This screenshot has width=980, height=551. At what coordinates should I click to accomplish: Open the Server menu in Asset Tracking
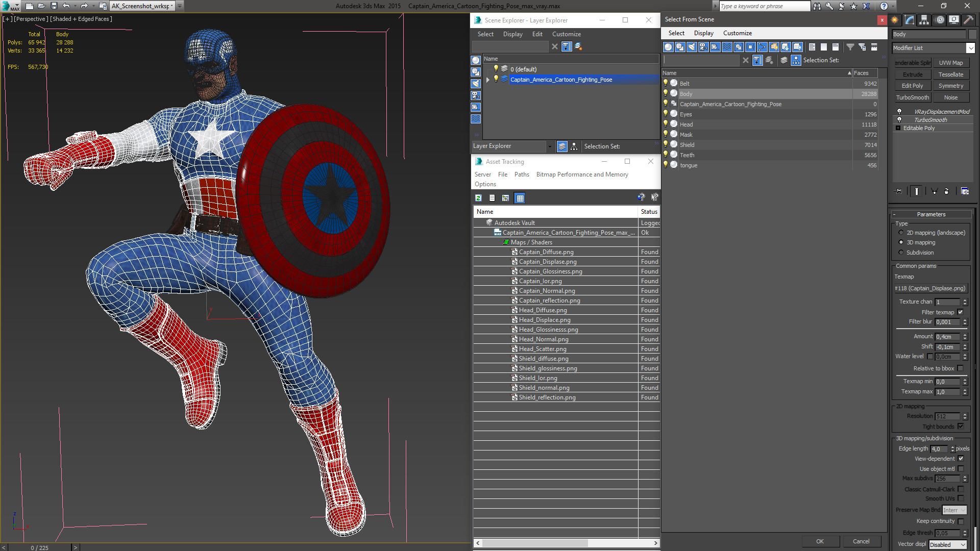482,174
